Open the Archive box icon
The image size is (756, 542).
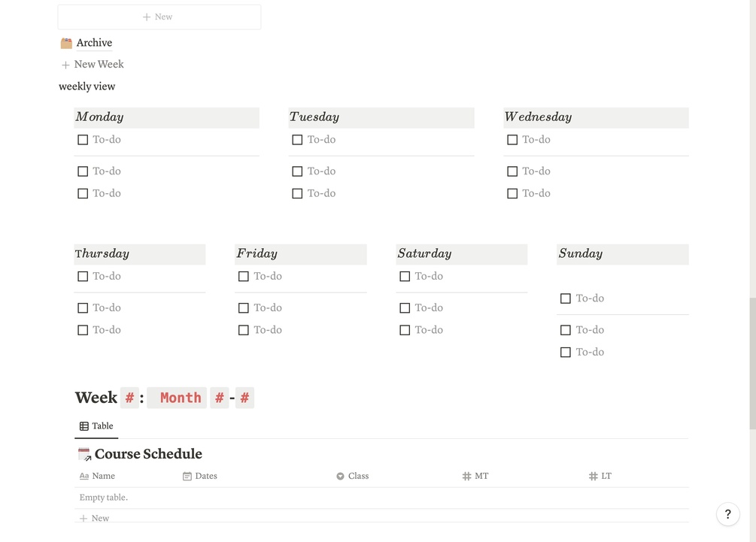point(66,43)
